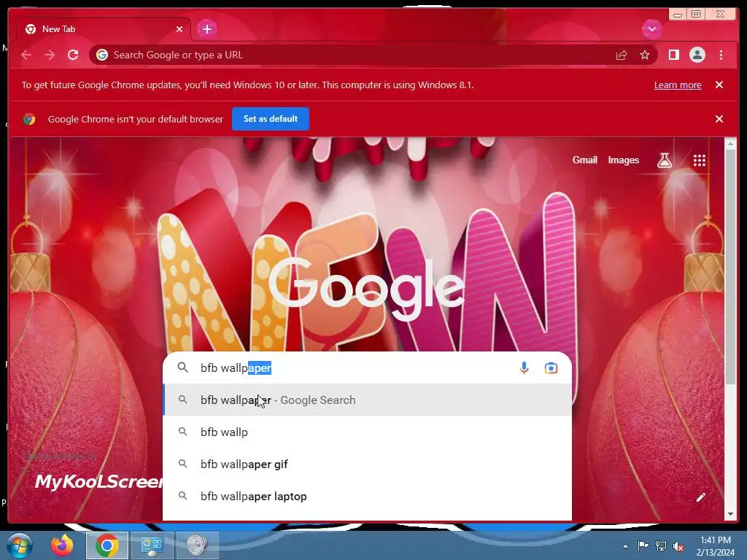Screen dimensions: 747x560
Task: Click the muted volume tray icon
Action: click(x=678, y=545)
